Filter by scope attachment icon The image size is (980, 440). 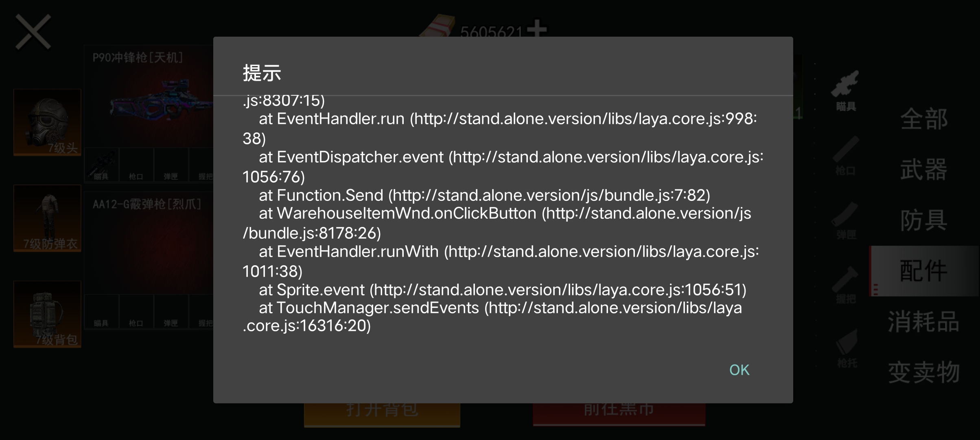(x=846, y=91)
